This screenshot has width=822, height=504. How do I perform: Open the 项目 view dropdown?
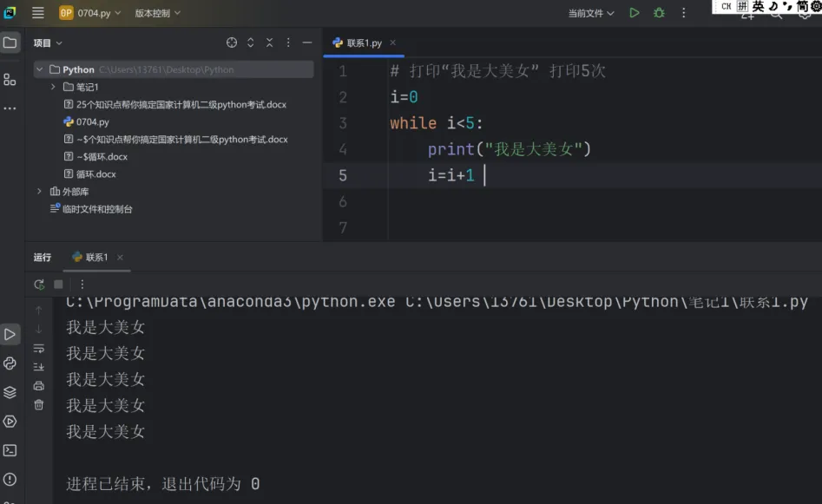pyautogui.click(x=48, y=43)
